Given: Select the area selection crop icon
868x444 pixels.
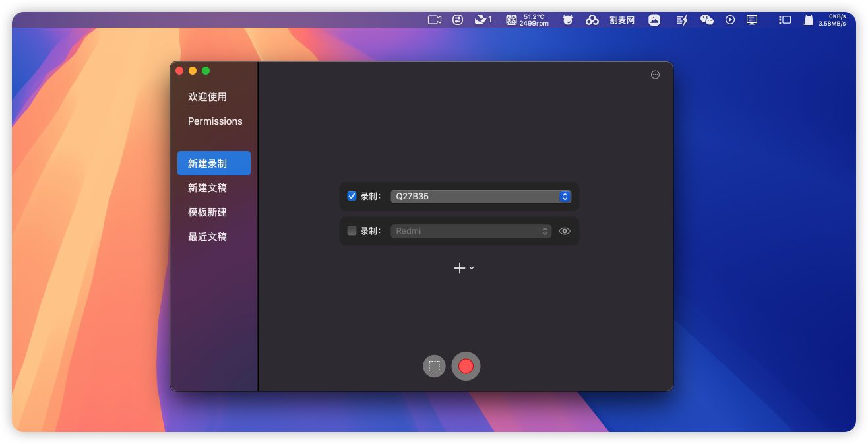Looking at the screenshot, I should click(x=434, y=366).
